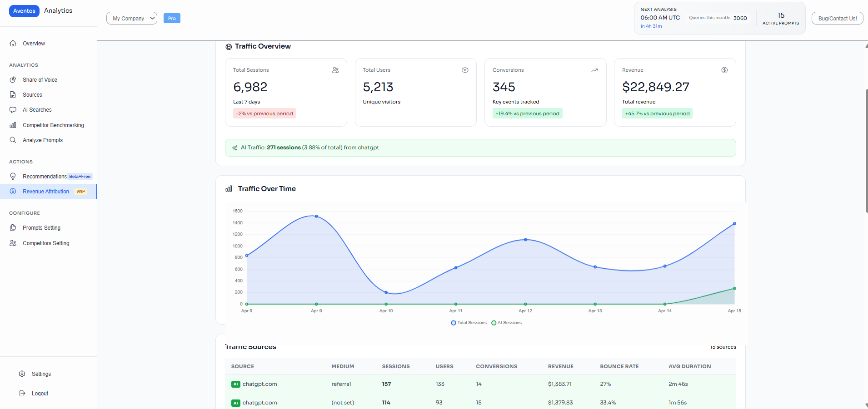The image size is (868, 409).
Task: Click the Competitors Setting people icon
Action: (x=13, y=243)
